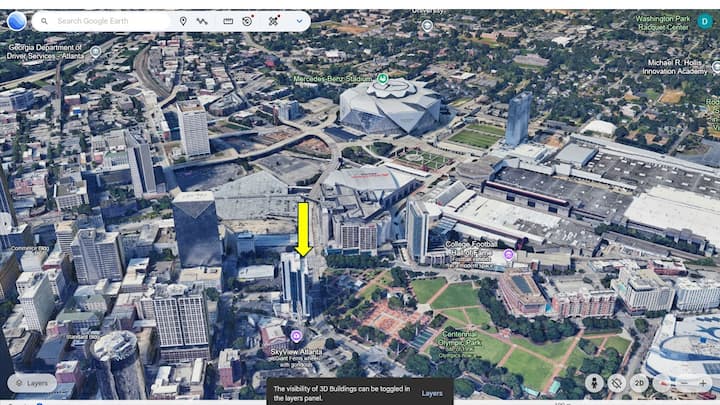The width and height of the screenshot is (720, 405).
Task: Switch to 2D view
Action: (639, 383)
